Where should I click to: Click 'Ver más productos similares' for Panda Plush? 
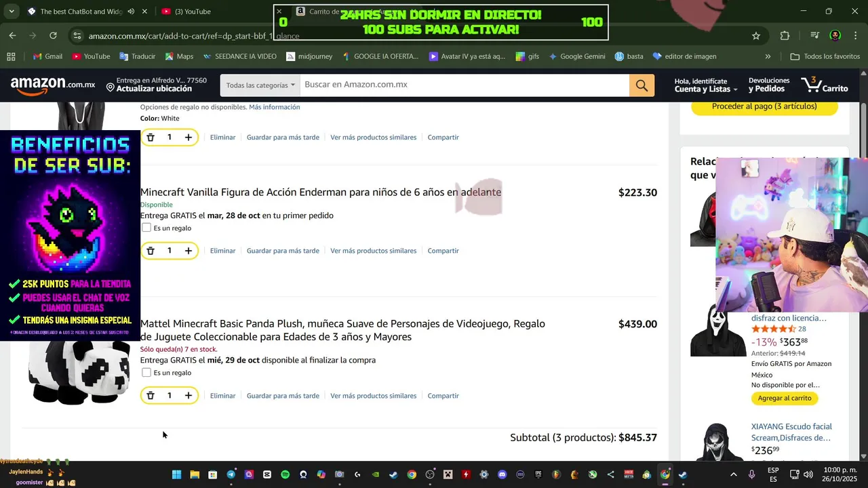373,396
